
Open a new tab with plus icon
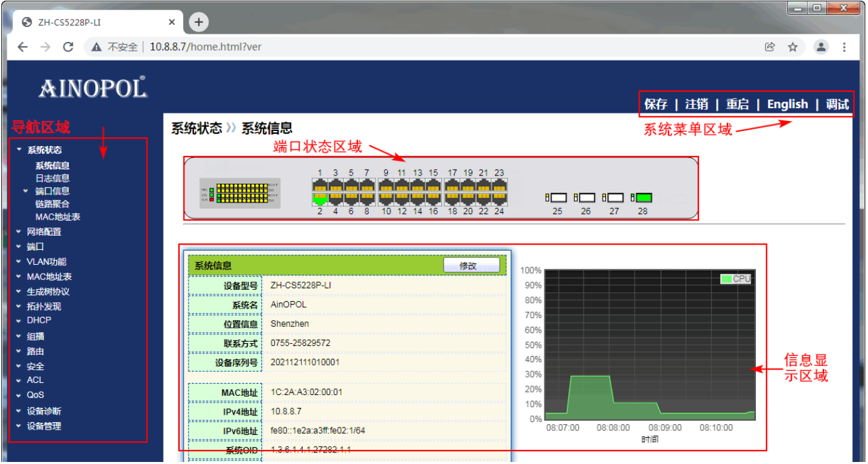click(x=199, y=22)
